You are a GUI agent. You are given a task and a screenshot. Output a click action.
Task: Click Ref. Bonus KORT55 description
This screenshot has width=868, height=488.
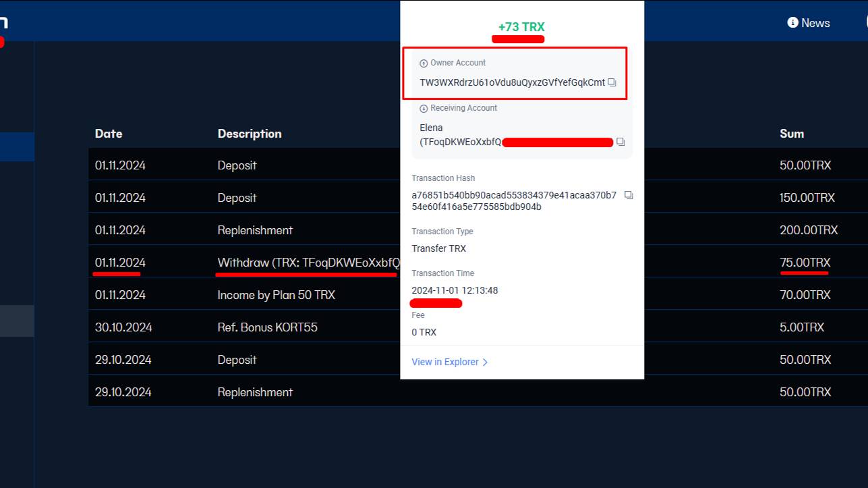point(267,327)
